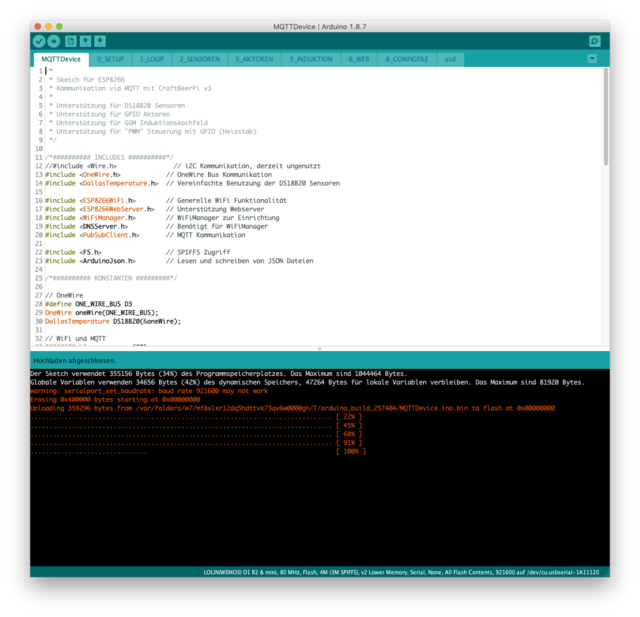This screenshot has width=640, height=617.
Task: Click the line number 1 in gutter
Action: click(x=40, y=71)
